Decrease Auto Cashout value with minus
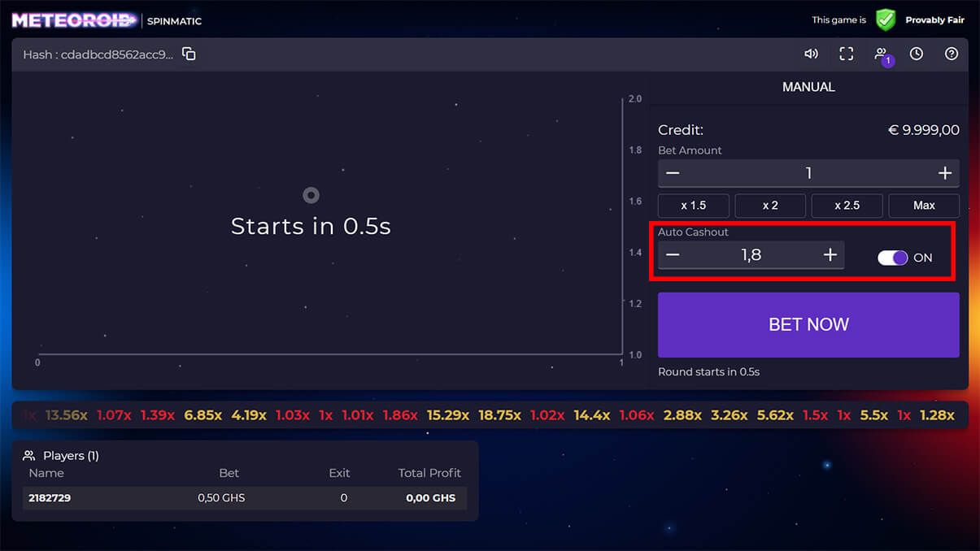980x551 pixels. [673, 255]
